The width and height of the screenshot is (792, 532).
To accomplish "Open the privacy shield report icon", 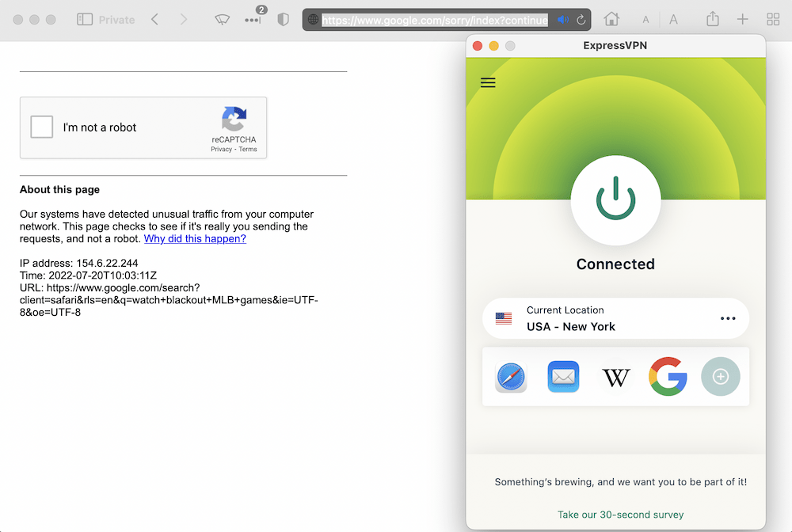I will pos(284,20).
